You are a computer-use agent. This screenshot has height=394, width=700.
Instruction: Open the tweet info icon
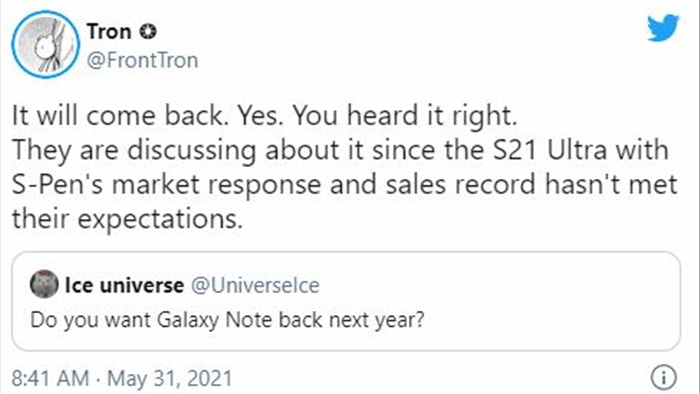663,377
